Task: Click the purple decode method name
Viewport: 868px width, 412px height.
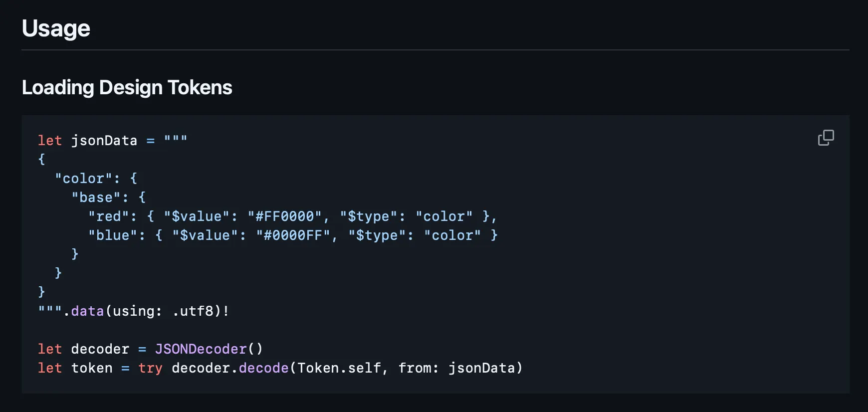Action: click(x=263, y=368)
